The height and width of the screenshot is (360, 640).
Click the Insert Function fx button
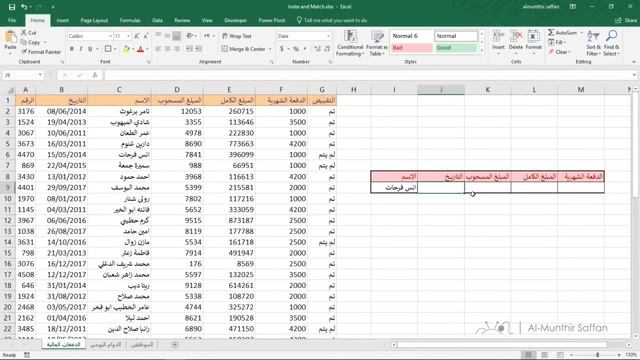95,75
